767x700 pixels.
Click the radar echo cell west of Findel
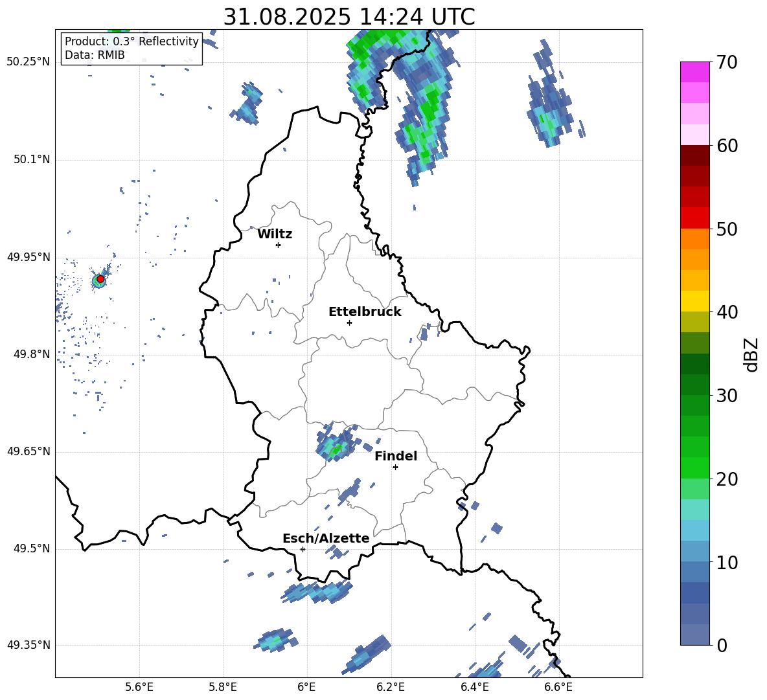pyautogui.click(x=337, y=443)
